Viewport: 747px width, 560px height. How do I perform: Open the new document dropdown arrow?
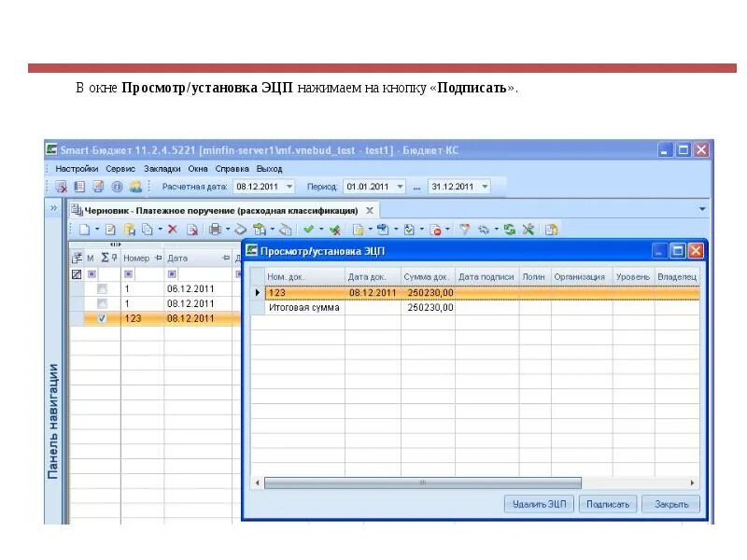[x=97, y=230]
